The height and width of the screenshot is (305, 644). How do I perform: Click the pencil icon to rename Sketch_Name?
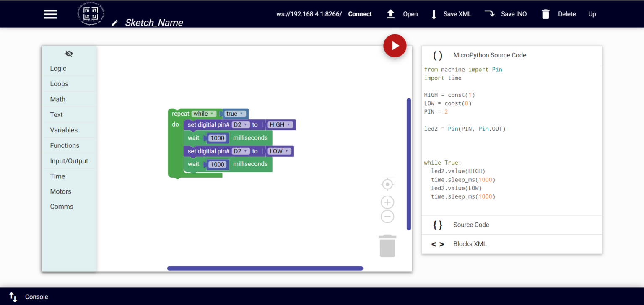pos(114,23)
